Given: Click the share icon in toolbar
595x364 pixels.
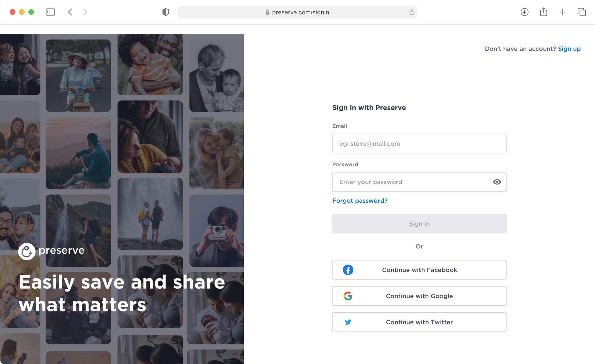Looking at the screenshot, I should (x=544, y=12).
